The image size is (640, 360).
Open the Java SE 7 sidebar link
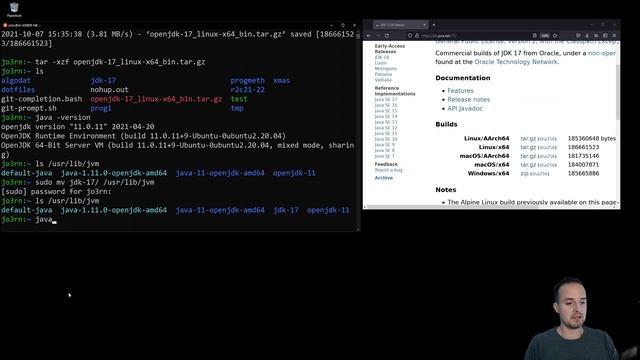[x=384, y=156]
